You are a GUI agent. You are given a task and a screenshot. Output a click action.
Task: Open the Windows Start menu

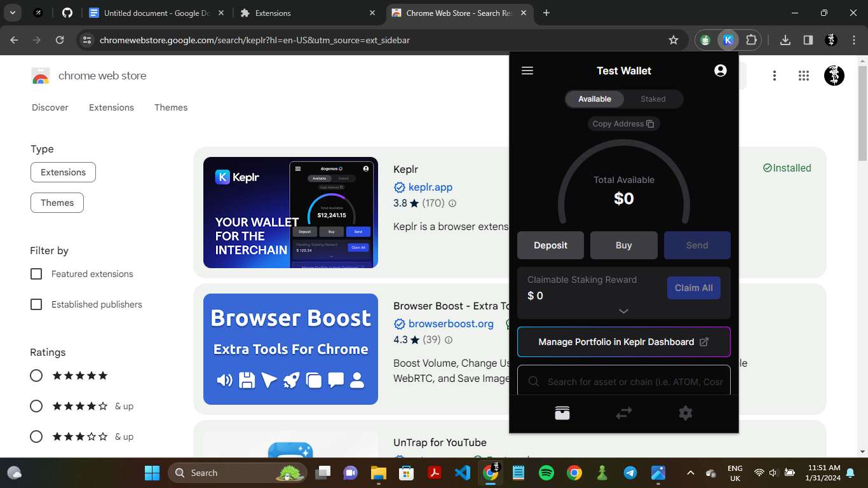click(x=153, y=473)
